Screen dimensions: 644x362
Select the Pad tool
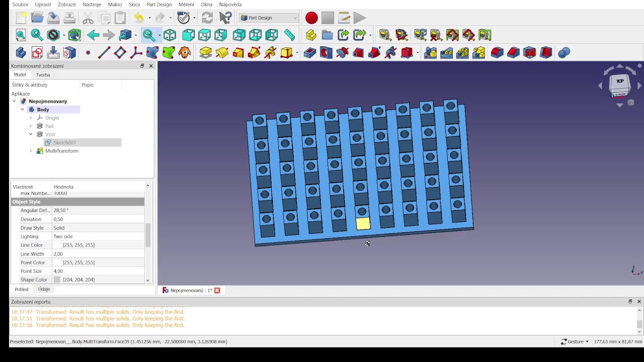pos(205,53)
